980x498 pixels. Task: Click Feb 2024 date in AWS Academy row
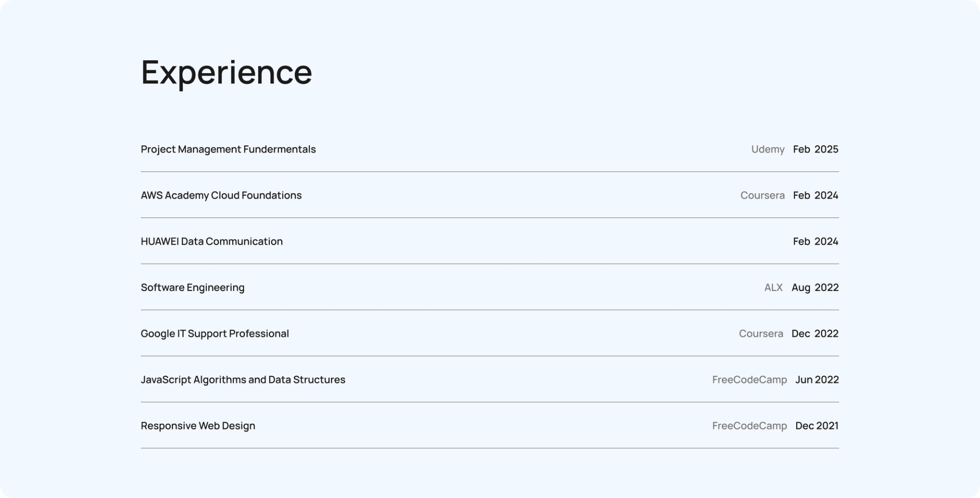[x=816, y=195]
